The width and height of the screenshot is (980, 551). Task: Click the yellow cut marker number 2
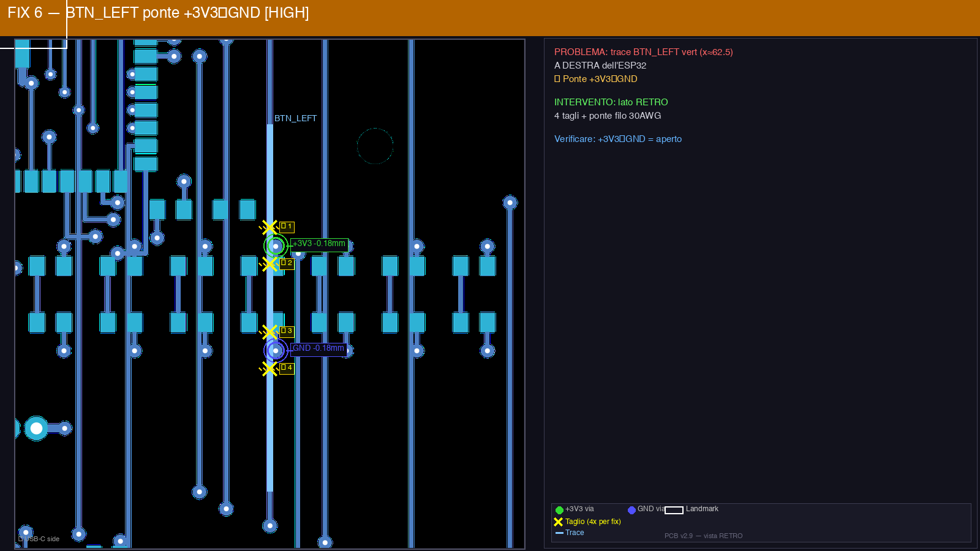(x=269, y=264)
